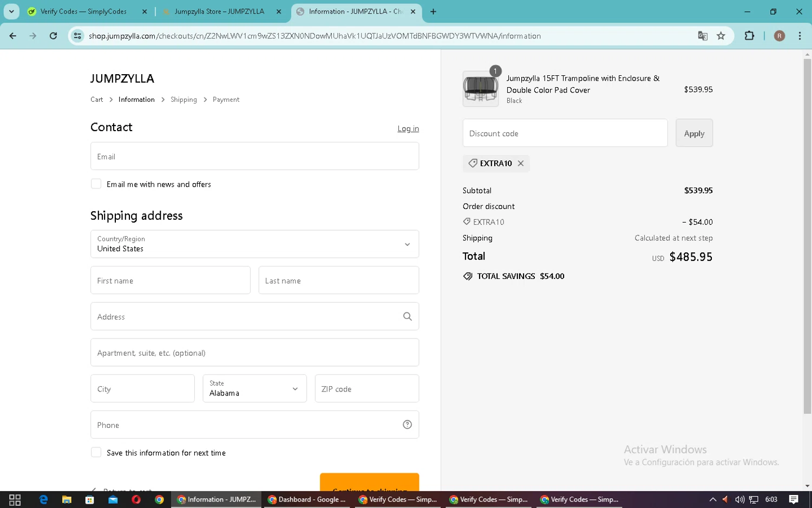Open the taskbar volume icon
This screenshot has height=508, width=812.
739,499
